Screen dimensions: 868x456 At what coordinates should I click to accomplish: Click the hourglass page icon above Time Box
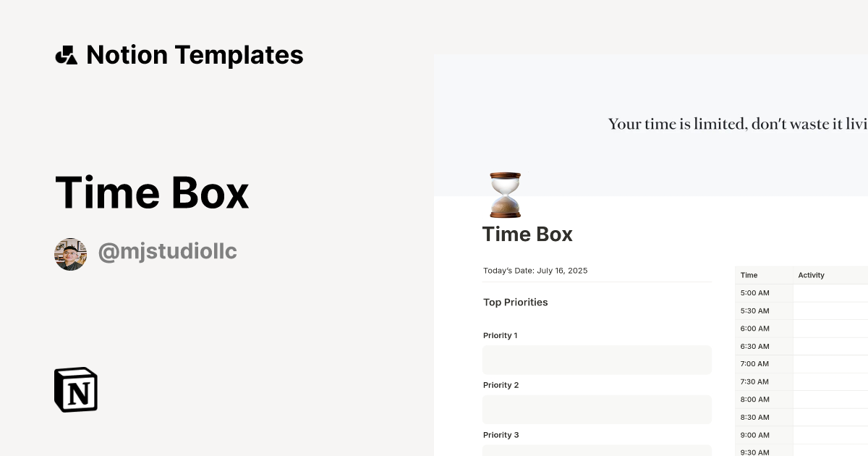[x=503, y=194]
